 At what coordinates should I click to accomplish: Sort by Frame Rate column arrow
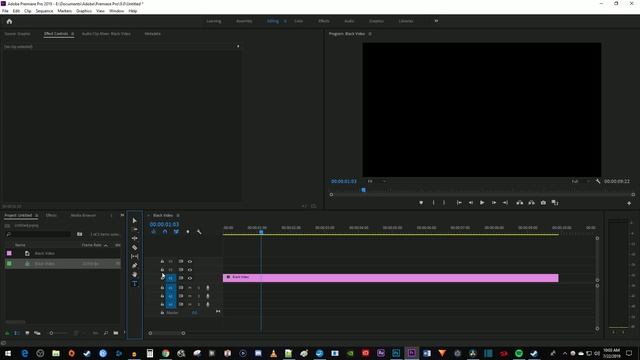point(106,245)
